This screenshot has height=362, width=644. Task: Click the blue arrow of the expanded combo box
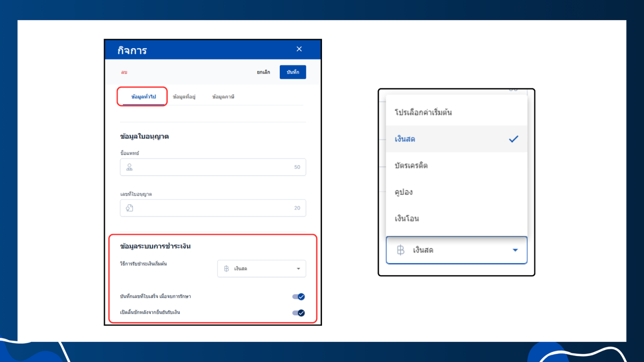pyautogui.click(x=515, y=250)
